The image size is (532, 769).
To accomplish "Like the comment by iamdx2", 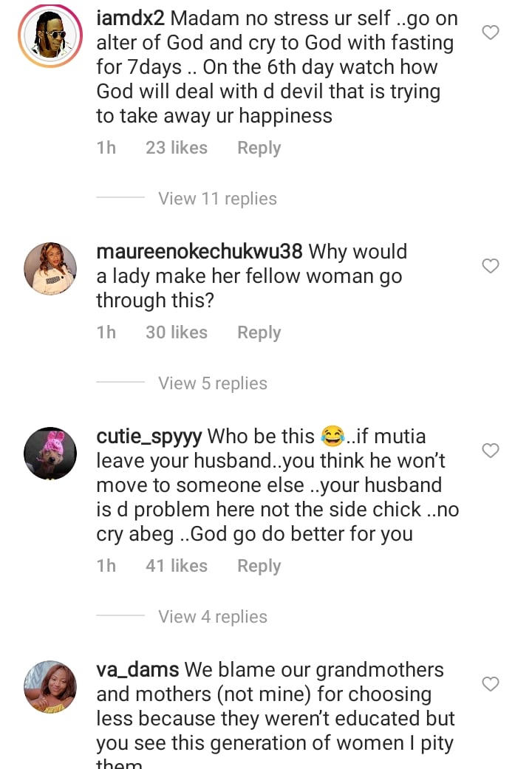I will pyautogui.click(x=491, y=33).
